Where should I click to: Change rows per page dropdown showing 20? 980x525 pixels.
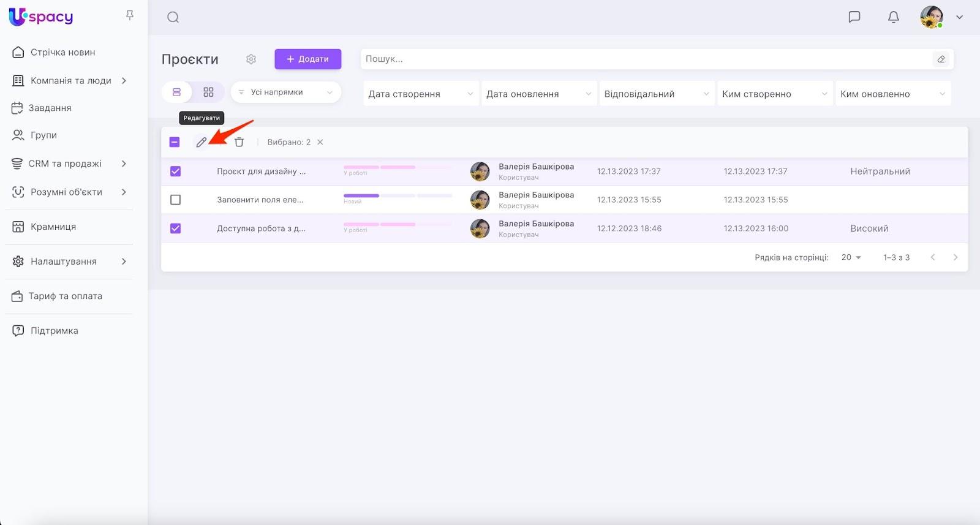pos(851,257)
